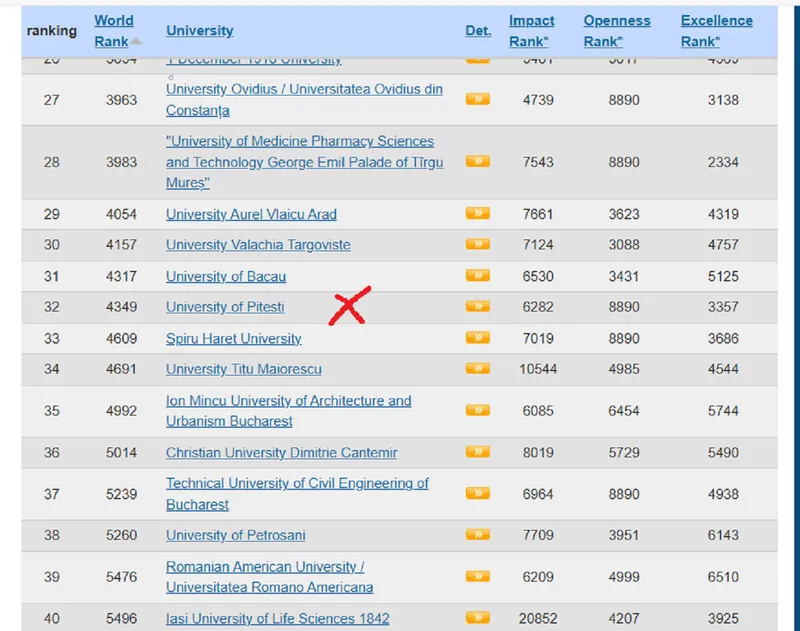
Task: Click the red X mark annotation
Action: [350, 305]
